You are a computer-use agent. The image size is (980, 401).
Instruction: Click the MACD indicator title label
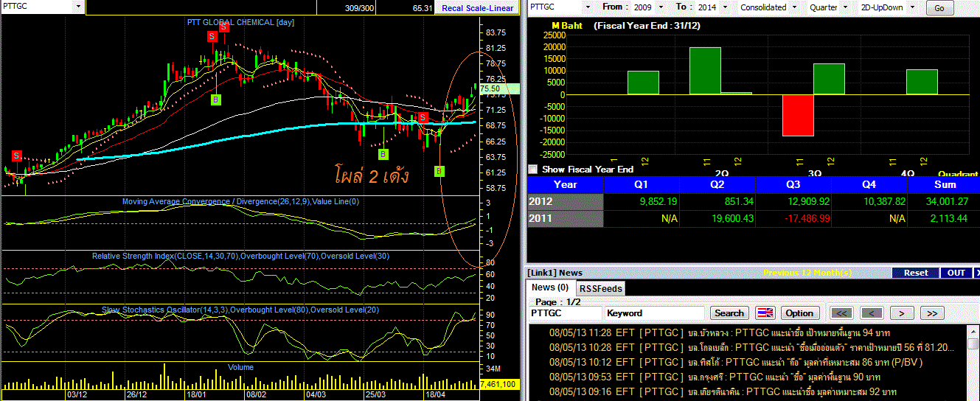(240, 201)
